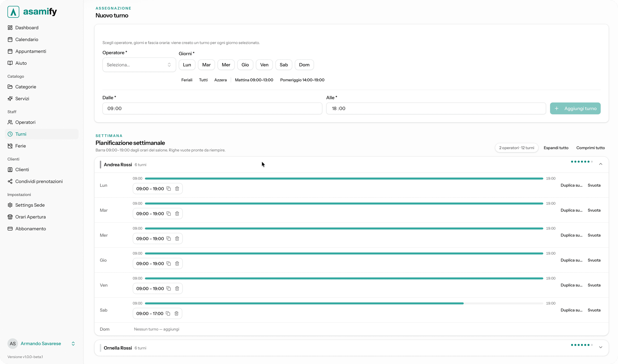Toggle the Lun day chip
The image size is (618, 364).
pyautogui.click(x=187, y=65)
